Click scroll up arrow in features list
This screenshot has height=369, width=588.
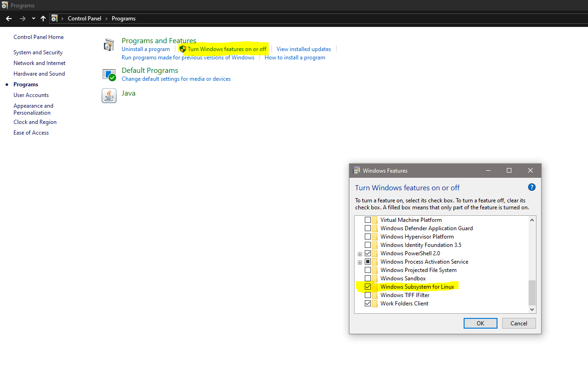pos(532,220)
